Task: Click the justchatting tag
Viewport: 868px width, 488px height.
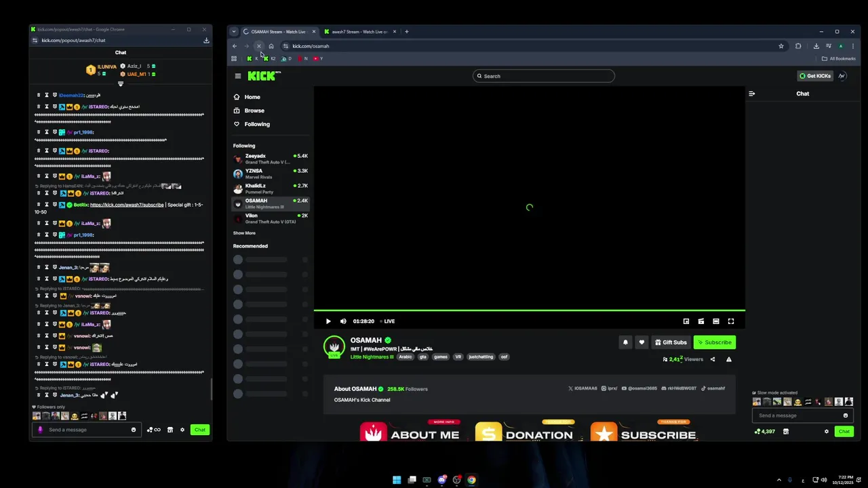Action: pyautogui.click(x=481, y=357)
